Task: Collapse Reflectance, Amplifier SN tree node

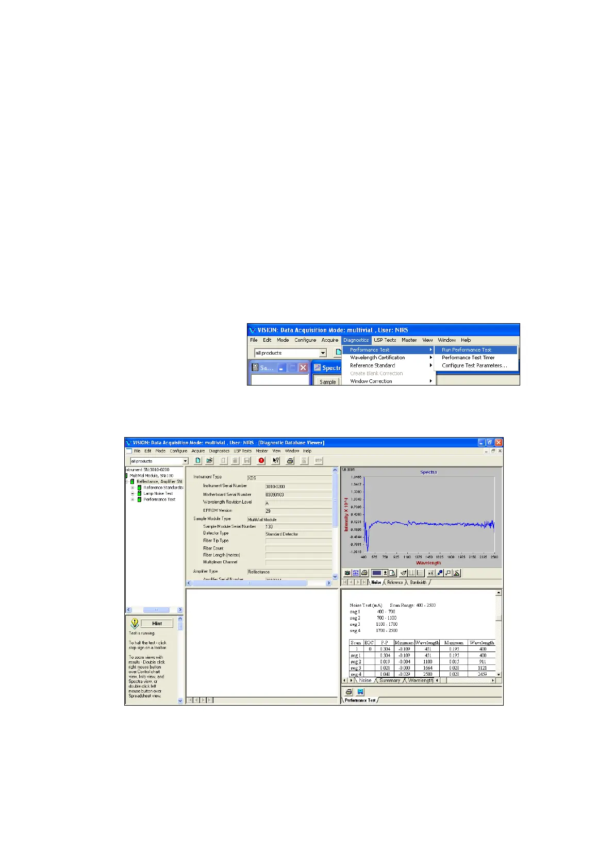Action: pos(126,481)
